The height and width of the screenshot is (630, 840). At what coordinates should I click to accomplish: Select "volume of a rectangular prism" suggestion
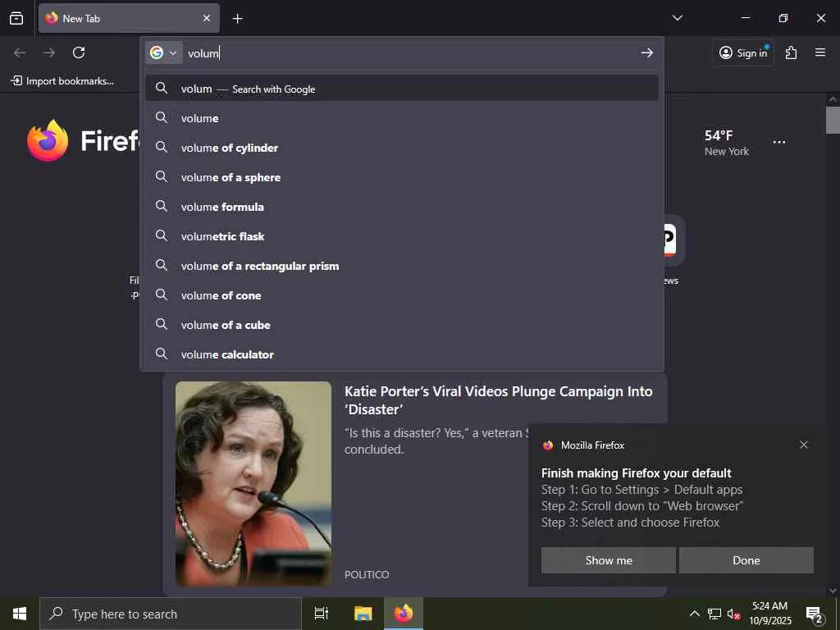pos(402,266)
